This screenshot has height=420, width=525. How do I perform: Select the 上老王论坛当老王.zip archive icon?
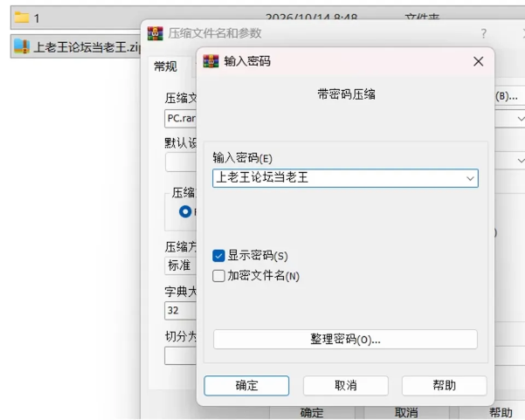[x=22, y=46]
